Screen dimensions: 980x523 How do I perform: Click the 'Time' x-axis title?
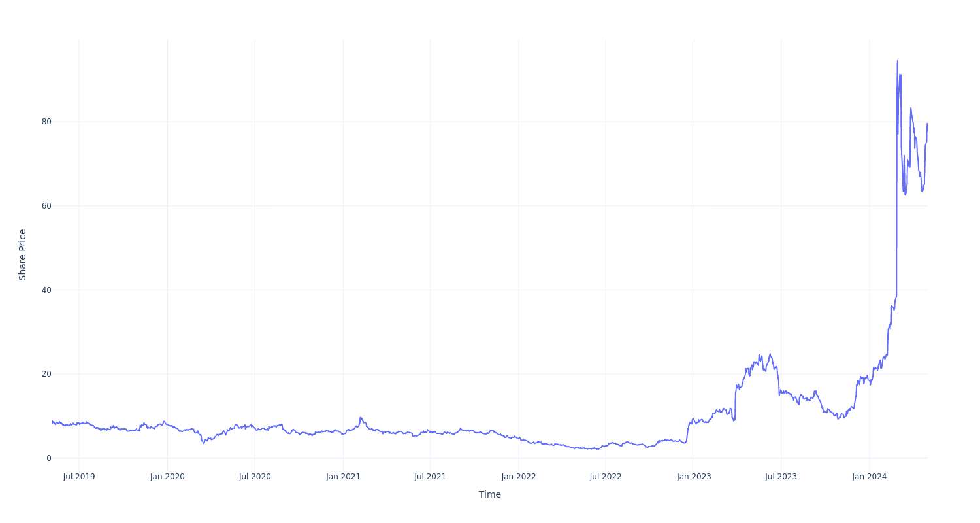pos(490,494)
